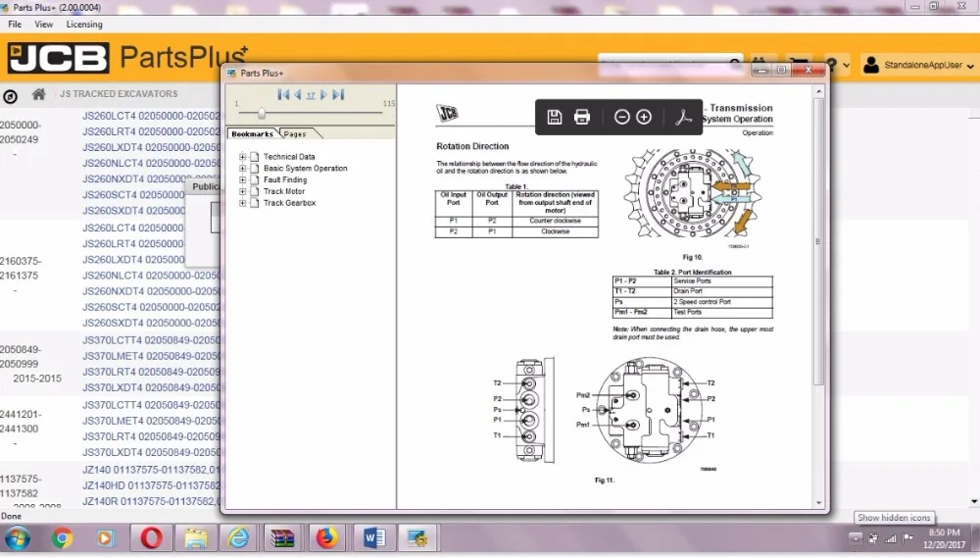Open File Explorer from the taskbar
Image resolution: width=980 pixels, height=558 pixels.
195,538
